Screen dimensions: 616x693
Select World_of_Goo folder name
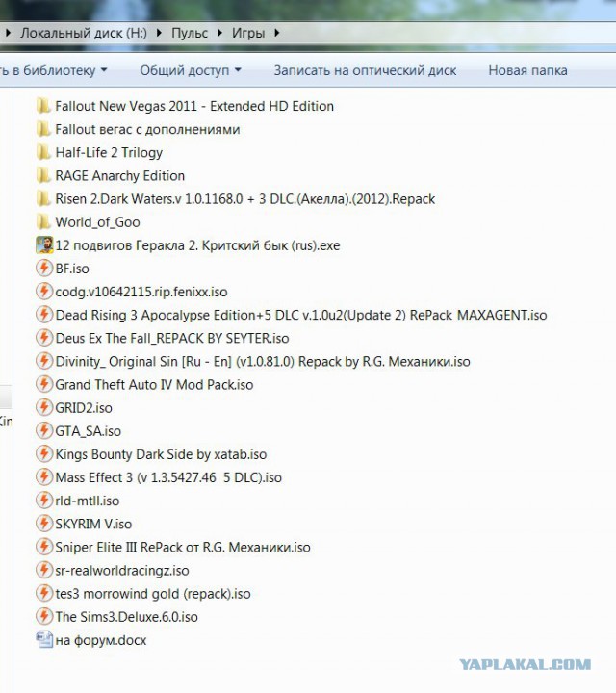click(97, 222)
